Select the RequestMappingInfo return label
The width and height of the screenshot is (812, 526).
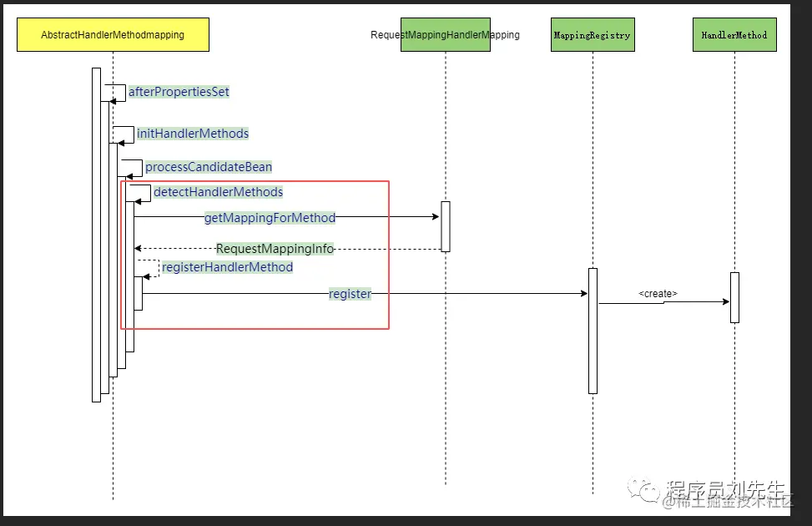click(x=275, y=249)
